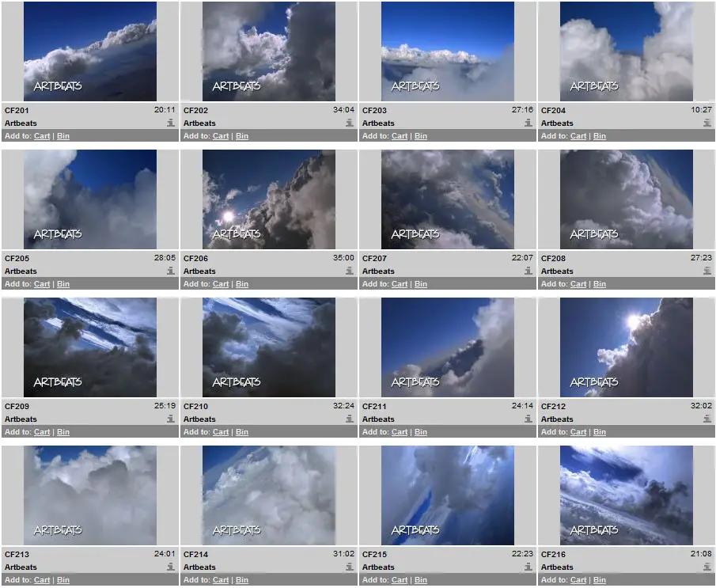
Task: Open info icon for clip CF207
Action: pos(528,271)
